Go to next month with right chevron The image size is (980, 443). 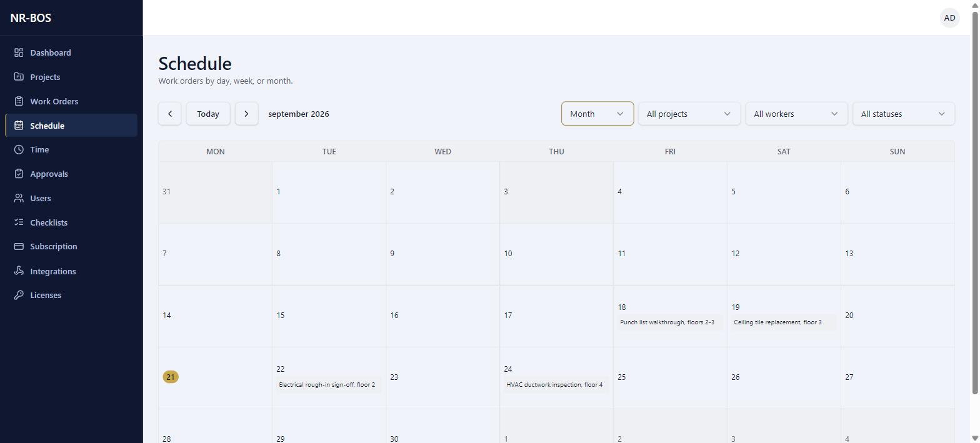point(246,114)
